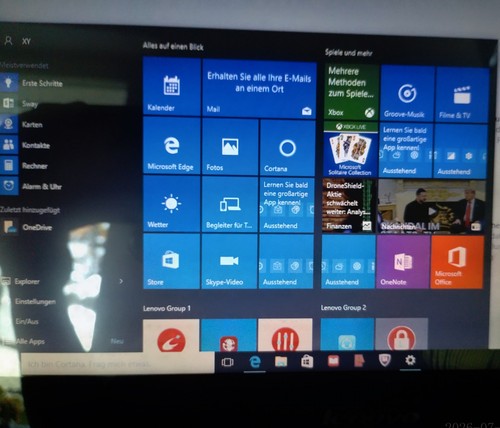Open the Mail live tile
The width and height of the screenshot is (500, 428).
pos(259,89)
